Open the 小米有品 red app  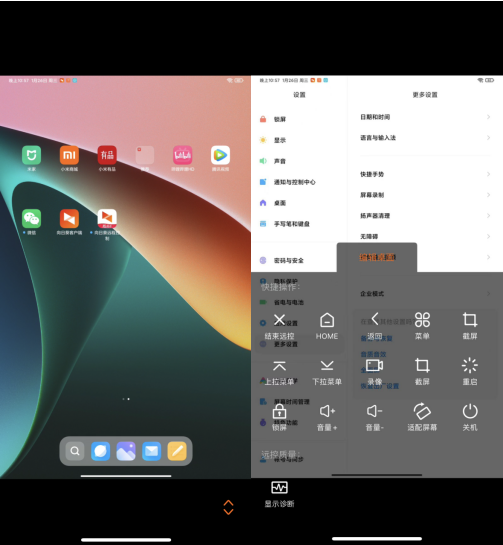[107, 155]
